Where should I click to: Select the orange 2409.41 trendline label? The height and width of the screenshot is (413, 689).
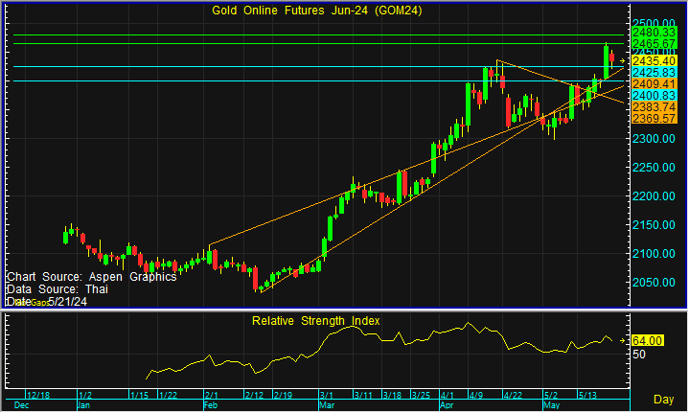(x=654, y=84)
